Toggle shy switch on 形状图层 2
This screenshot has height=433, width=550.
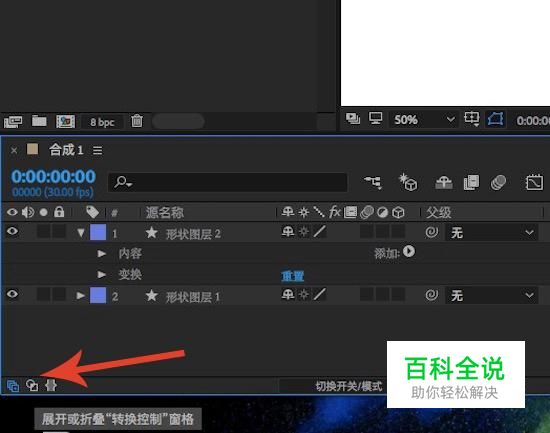coord(288,232)
